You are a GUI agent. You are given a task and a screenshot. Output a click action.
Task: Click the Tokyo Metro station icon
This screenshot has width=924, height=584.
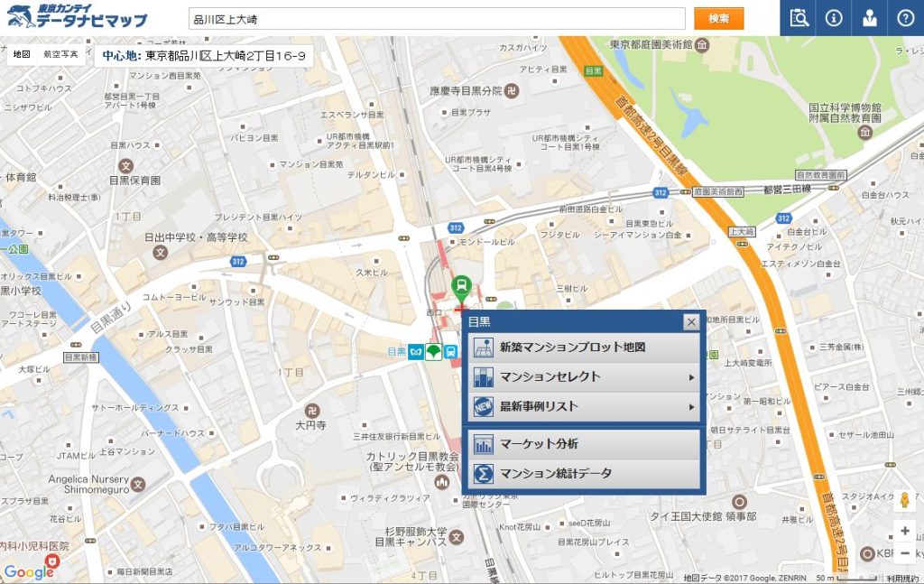418,352
